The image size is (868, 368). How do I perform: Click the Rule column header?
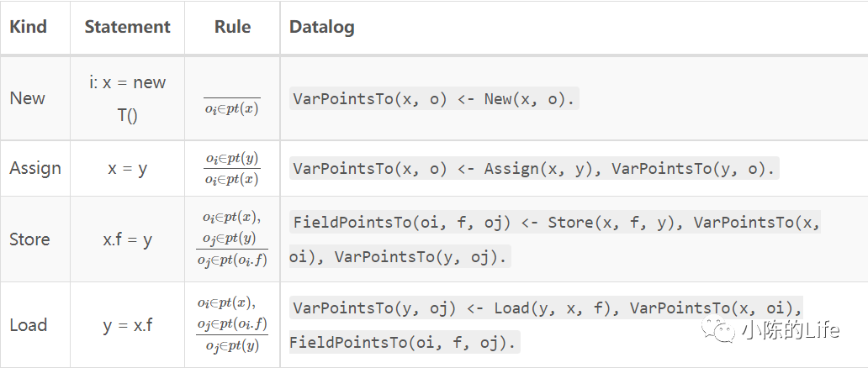232,27
